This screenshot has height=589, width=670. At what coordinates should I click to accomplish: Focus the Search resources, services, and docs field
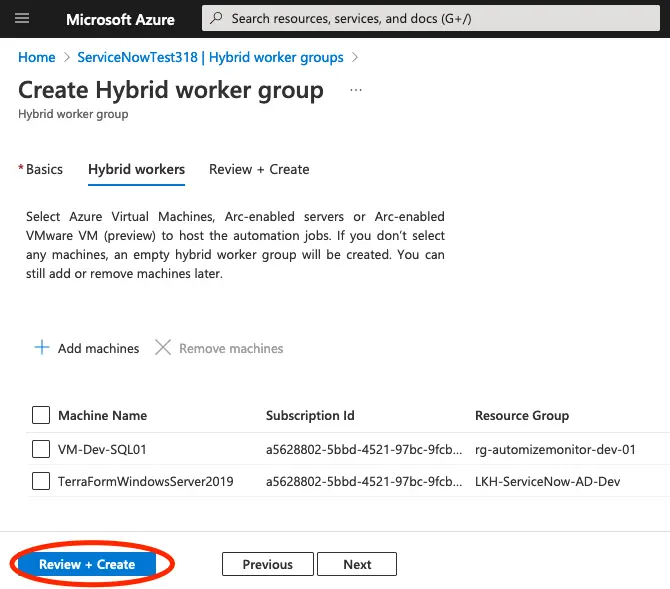click(x=431, y=18)
